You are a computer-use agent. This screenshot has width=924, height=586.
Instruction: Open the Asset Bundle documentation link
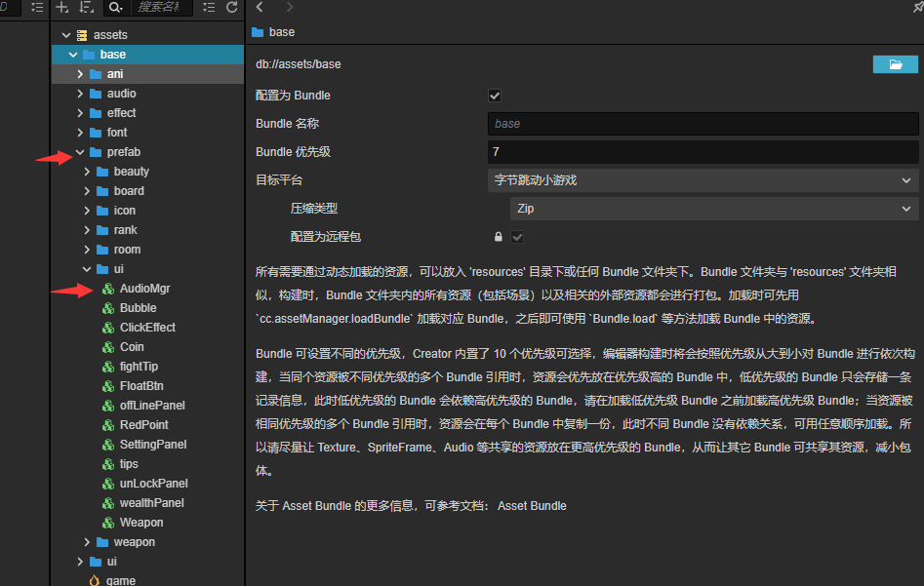point(532,506)
